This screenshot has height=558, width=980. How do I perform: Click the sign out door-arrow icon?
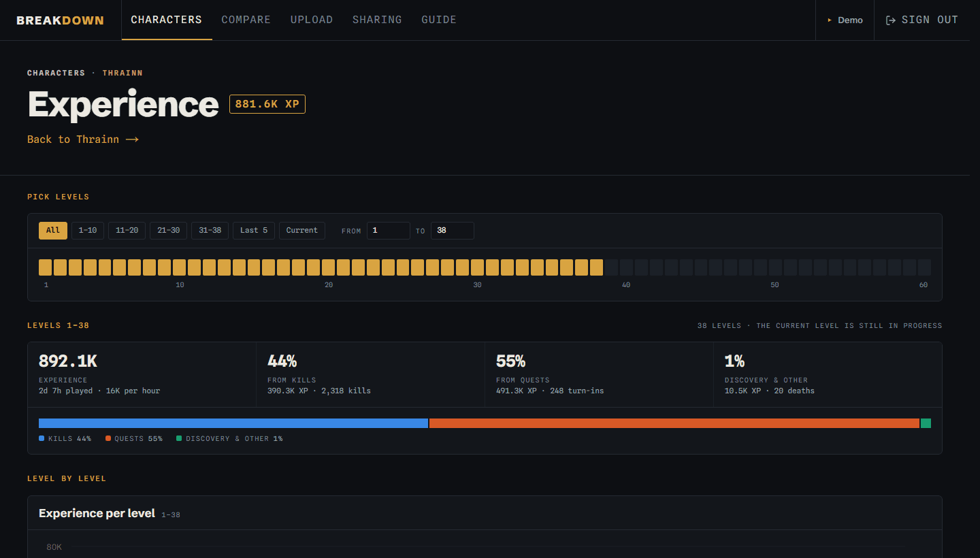coord(890,20)
